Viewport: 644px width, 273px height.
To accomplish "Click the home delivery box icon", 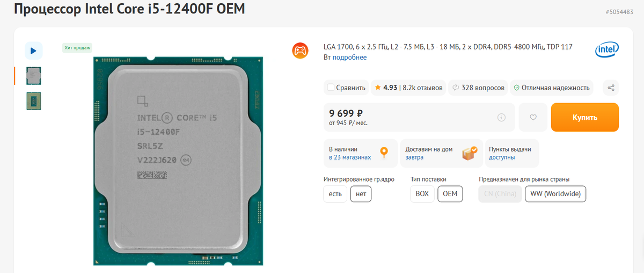I will coord(470,153).
